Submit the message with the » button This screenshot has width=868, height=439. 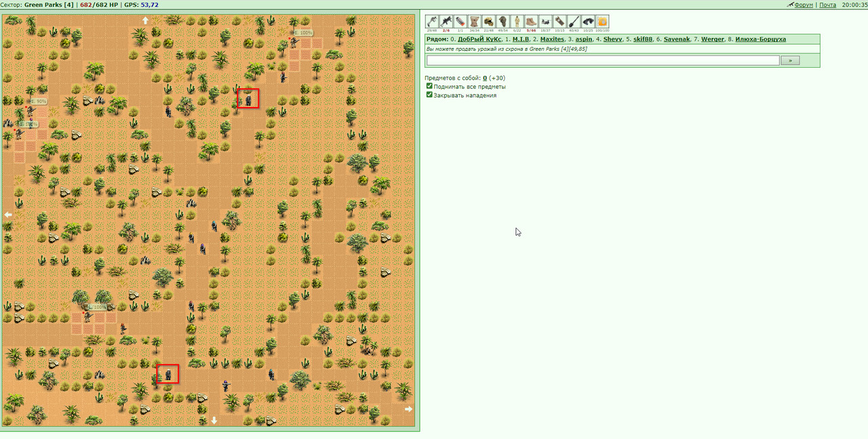[790, 60]
